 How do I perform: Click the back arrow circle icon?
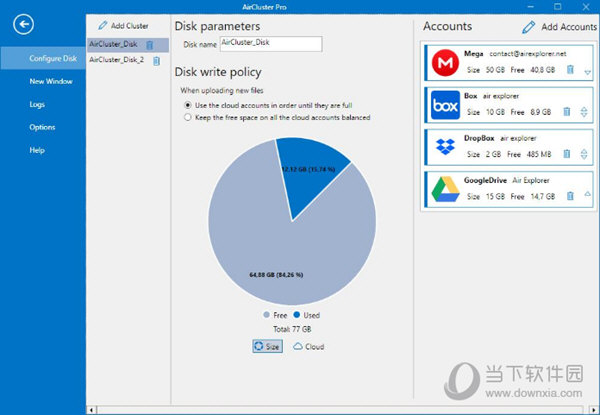24,24
